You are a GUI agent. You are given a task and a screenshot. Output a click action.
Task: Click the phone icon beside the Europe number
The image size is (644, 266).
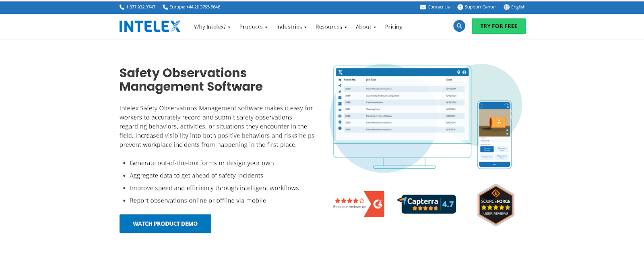165,7
